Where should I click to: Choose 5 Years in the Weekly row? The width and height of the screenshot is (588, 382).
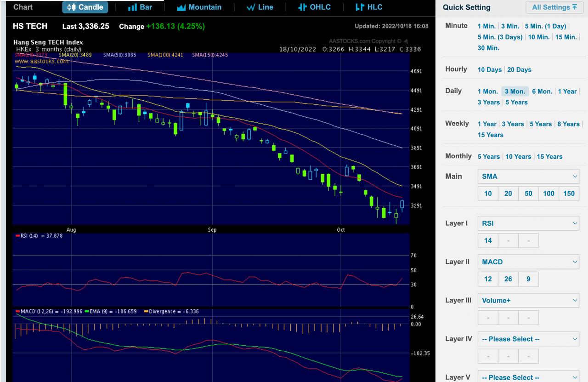click(x=541, y=124)
